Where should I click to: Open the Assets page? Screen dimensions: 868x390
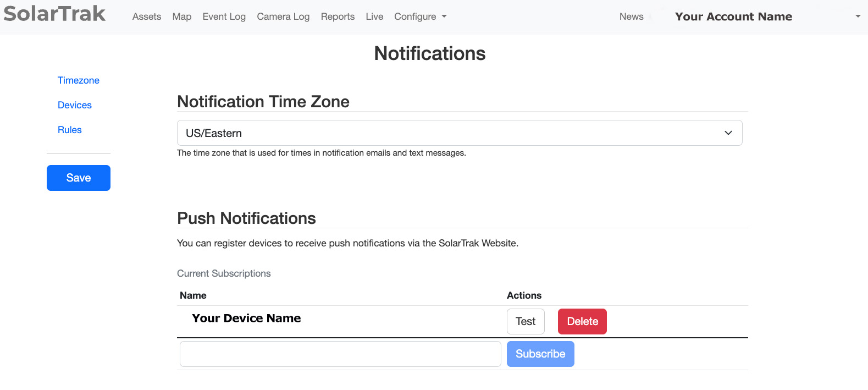[147, 17]
